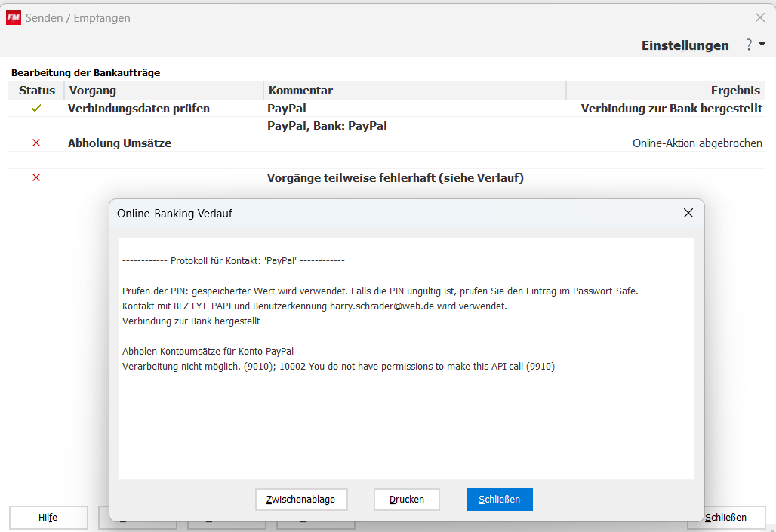Click the Ergebnis column header
Viewport: 776px width, 532px height.
click(666, 91)
